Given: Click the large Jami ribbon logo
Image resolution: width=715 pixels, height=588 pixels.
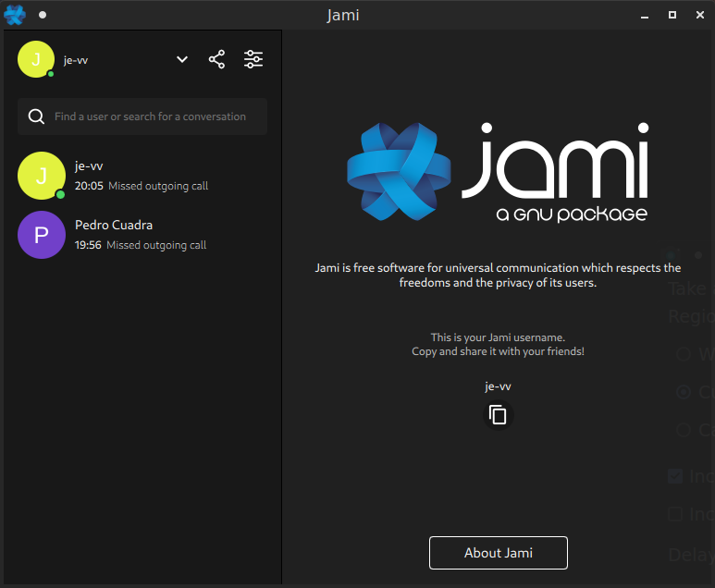Looking at the screenshot, I should point(399,172).
